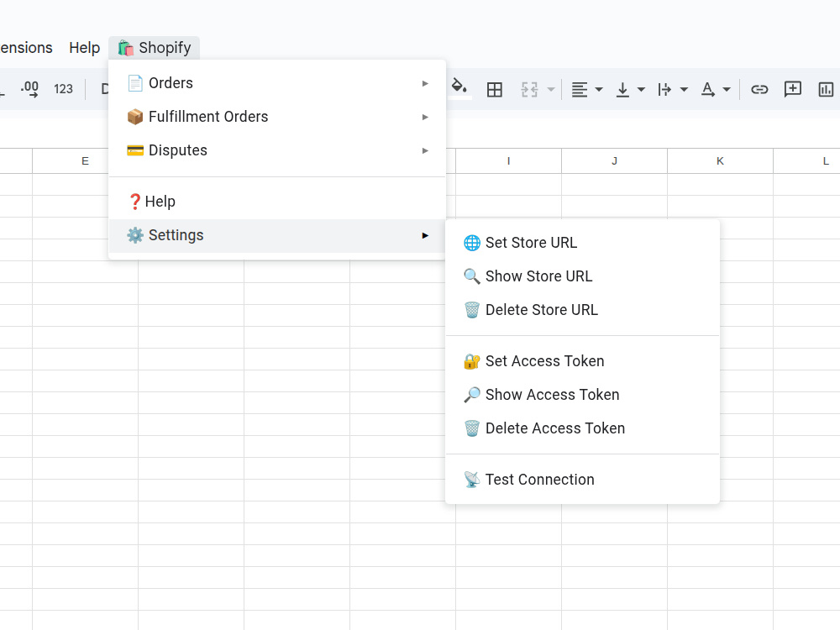Screen dimensions: 840x630
Task: Click the increase decimal places icon
Action: (30, 89)
